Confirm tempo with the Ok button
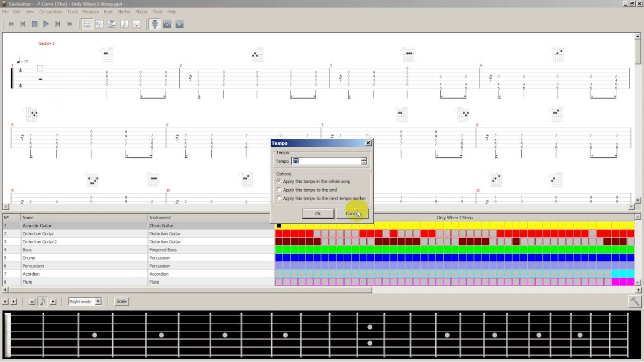Screen dimensions: 644x362 click(x=318, y=214)
